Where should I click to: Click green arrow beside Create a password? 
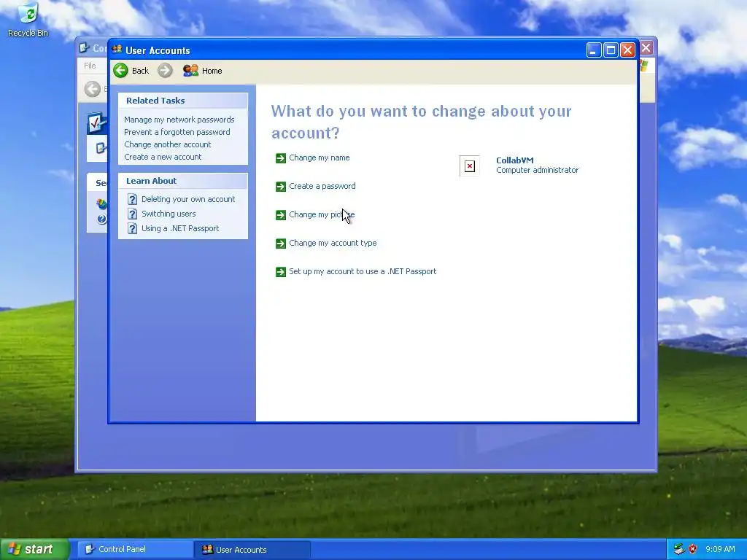(281, 187)
